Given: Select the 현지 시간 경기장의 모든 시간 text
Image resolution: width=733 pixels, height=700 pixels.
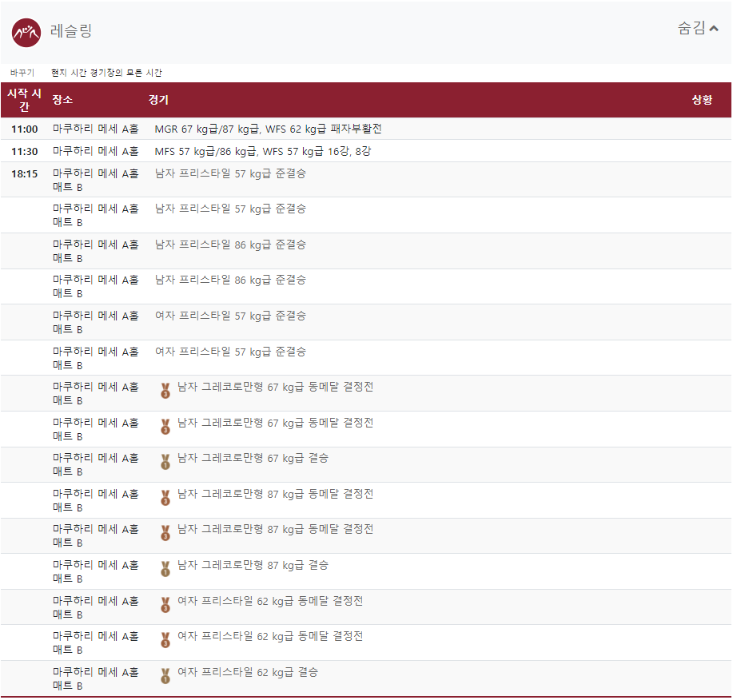Looking at the screenshot, I should (106, 73).
